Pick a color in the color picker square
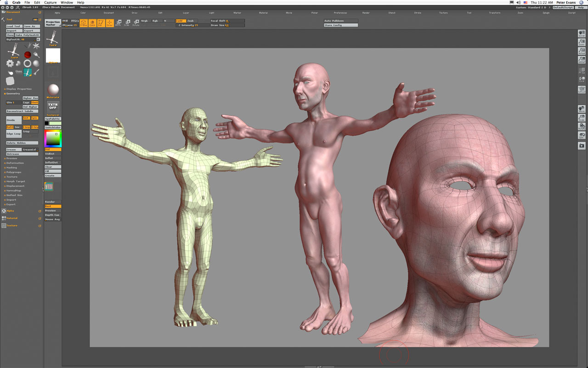The width and height of the screenshot is (588, 368). coord(53,138)
